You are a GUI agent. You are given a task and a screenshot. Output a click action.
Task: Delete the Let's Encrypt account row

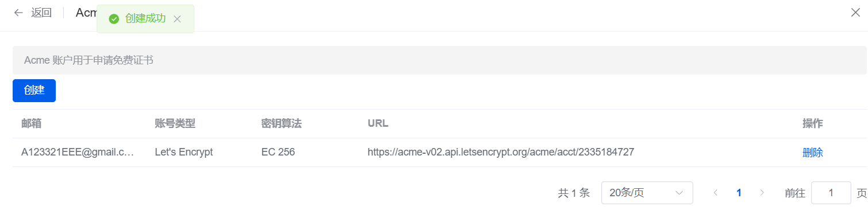click(813, 152)
